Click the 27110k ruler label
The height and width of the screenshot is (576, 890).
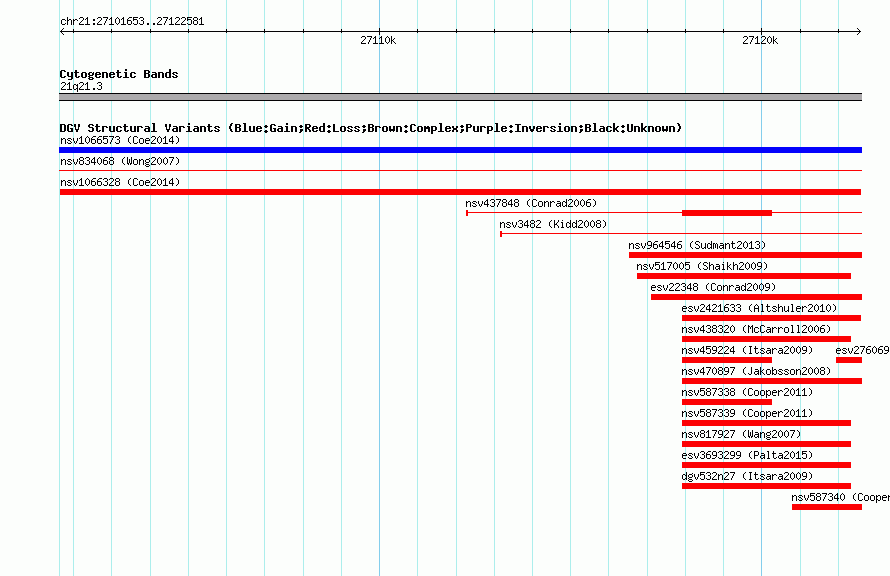(x=378, y=40)
